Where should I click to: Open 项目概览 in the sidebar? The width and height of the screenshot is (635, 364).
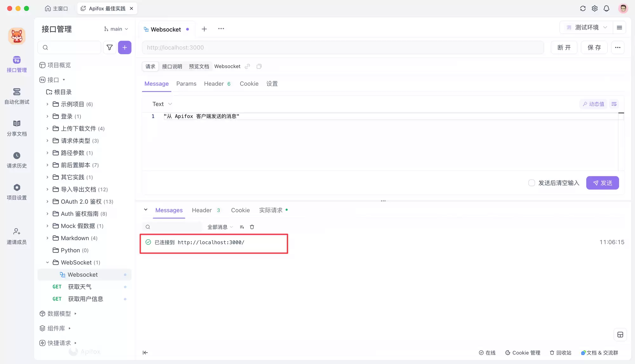(55, 65)
